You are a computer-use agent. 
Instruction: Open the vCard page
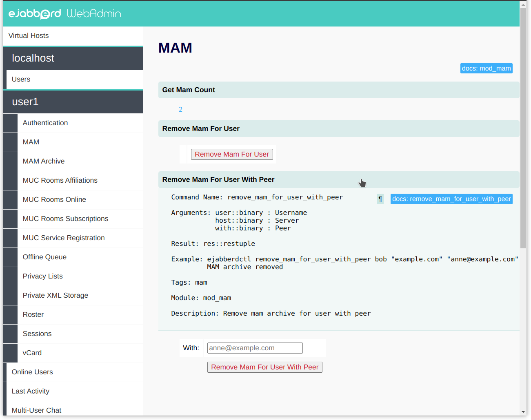pos(80,353)
